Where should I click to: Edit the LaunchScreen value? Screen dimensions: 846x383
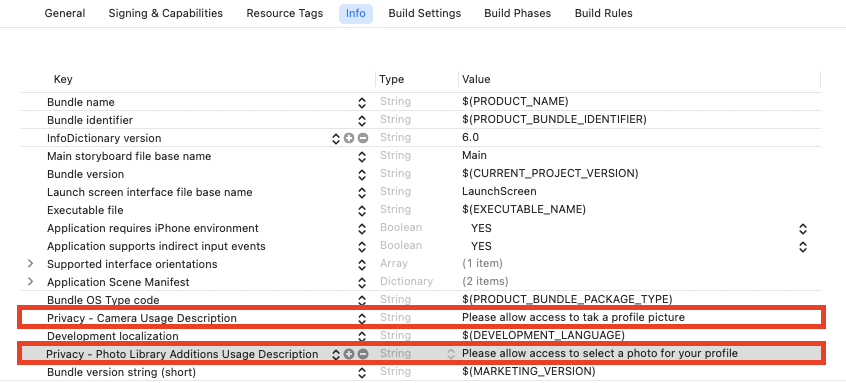[499, 192]
